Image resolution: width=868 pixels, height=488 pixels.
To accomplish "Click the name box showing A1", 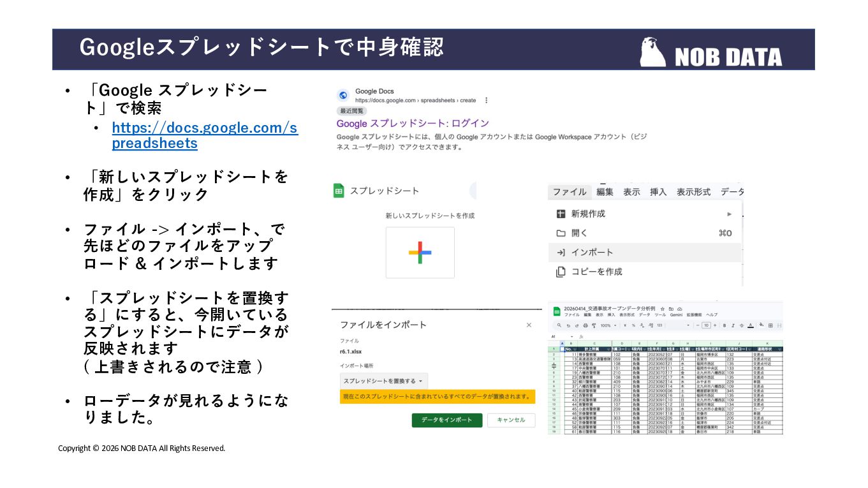I will click(554, 336).
